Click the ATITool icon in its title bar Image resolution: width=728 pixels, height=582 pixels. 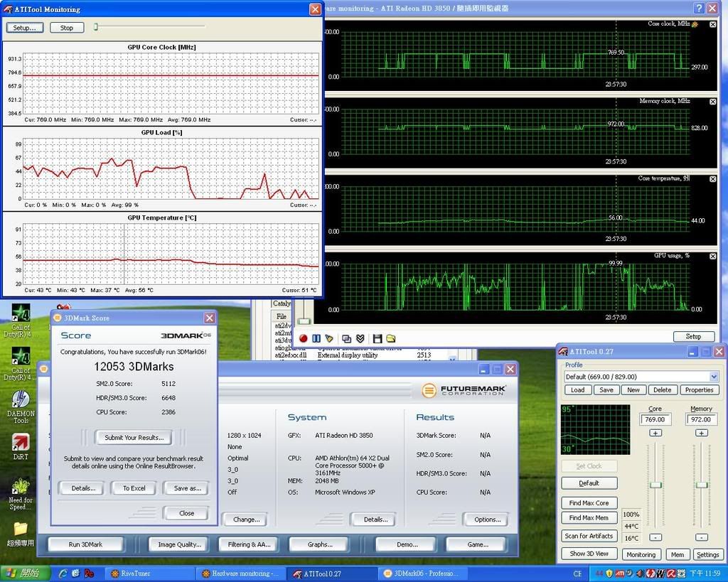tap(563, 351)
